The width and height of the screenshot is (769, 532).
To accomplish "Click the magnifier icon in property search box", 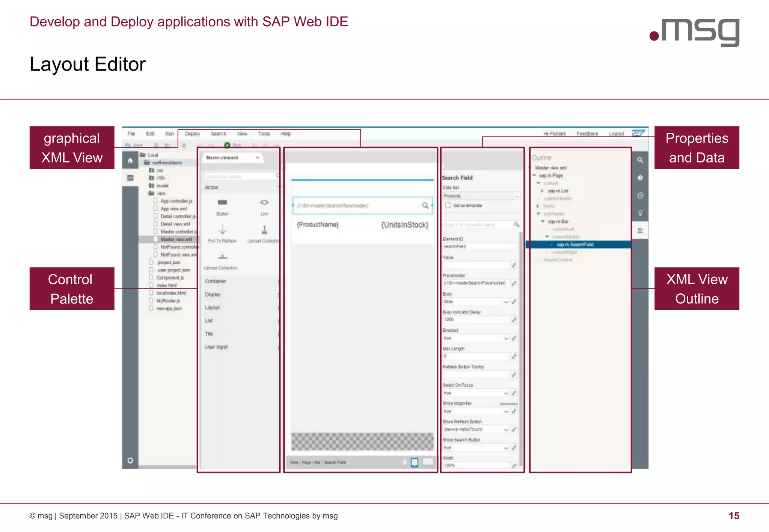I will pos(517,224).
